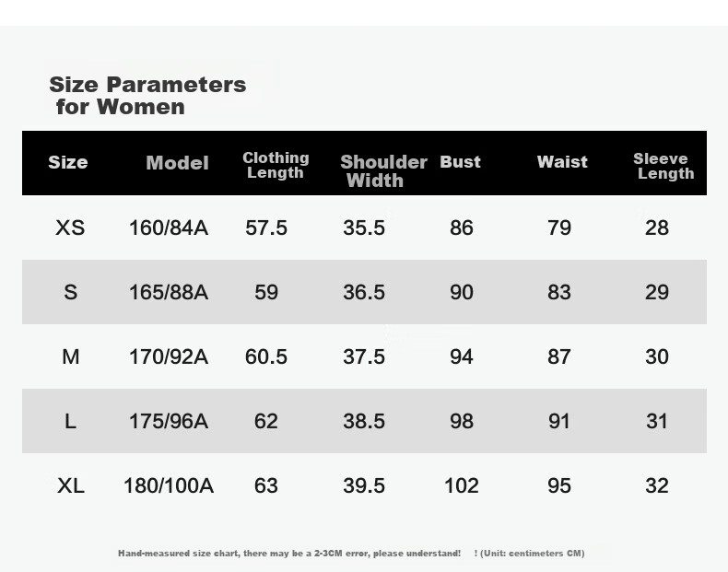Screen dimensions: 728x572
Task: Select the Bust column header
Action: pos(460,162)
